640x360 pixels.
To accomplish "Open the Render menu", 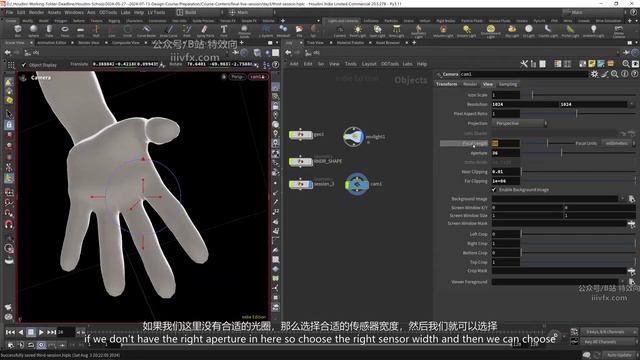I will pyautogui.click(x=36, y=12).
